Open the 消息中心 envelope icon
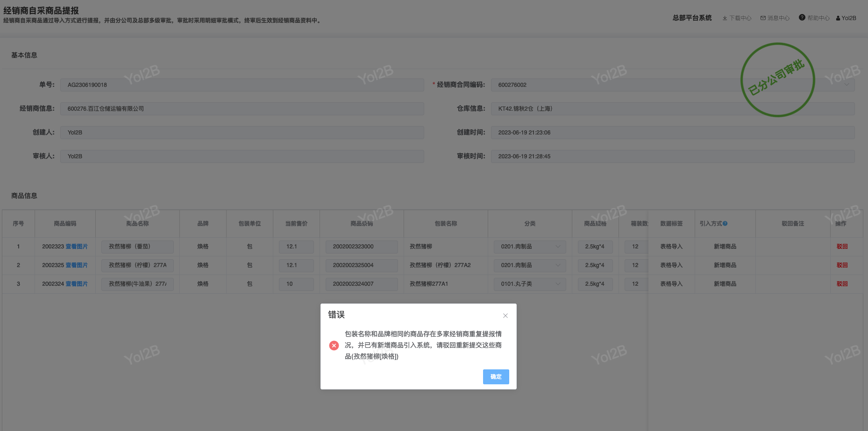This screenshot has width=868, height=431. point(763,18)
